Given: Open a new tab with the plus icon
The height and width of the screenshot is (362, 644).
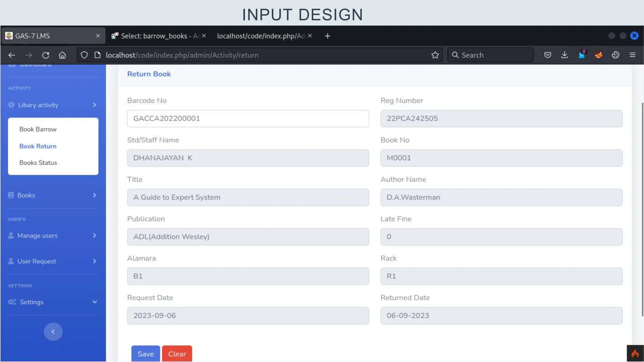Looking at the screenshot, I should click(327, 36).
